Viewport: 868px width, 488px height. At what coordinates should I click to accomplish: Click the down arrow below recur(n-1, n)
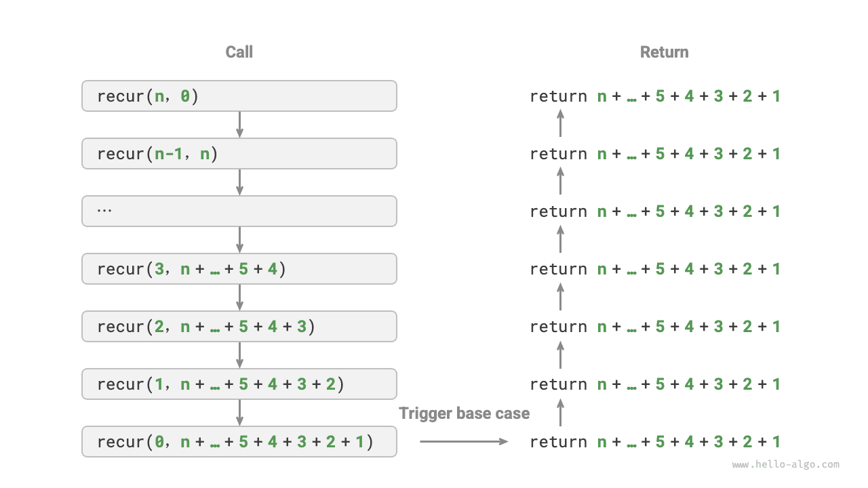point(239,182)
